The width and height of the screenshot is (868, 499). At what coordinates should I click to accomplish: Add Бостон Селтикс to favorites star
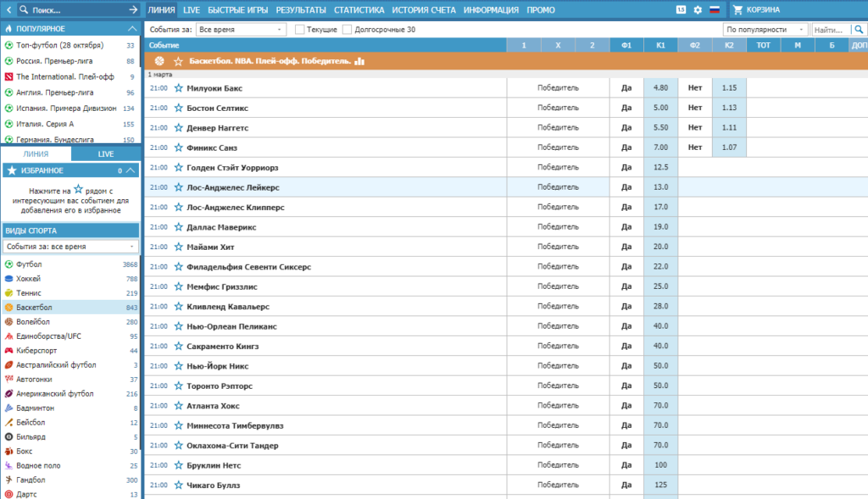[x=178, y=108]
